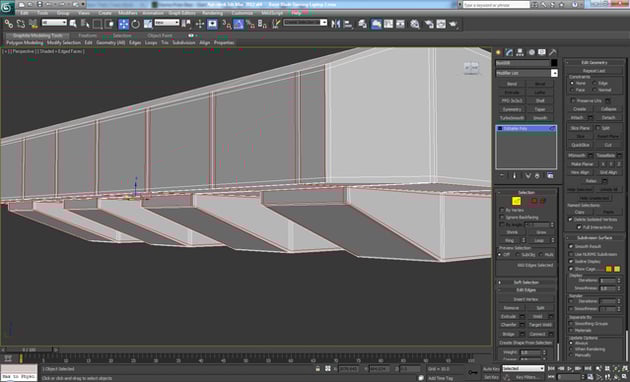Open the Modifiers menu
This screenshot has width=630, height=382.
[128, 13]
